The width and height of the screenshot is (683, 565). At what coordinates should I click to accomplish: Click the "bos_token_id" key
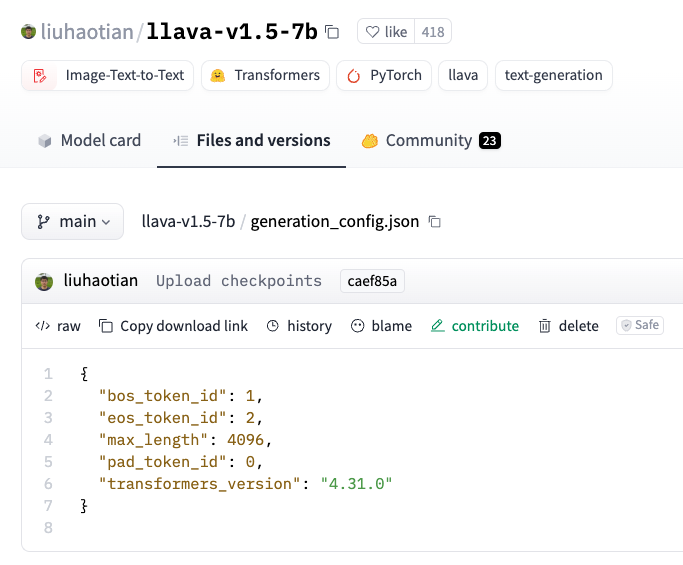tap(162, 396)
